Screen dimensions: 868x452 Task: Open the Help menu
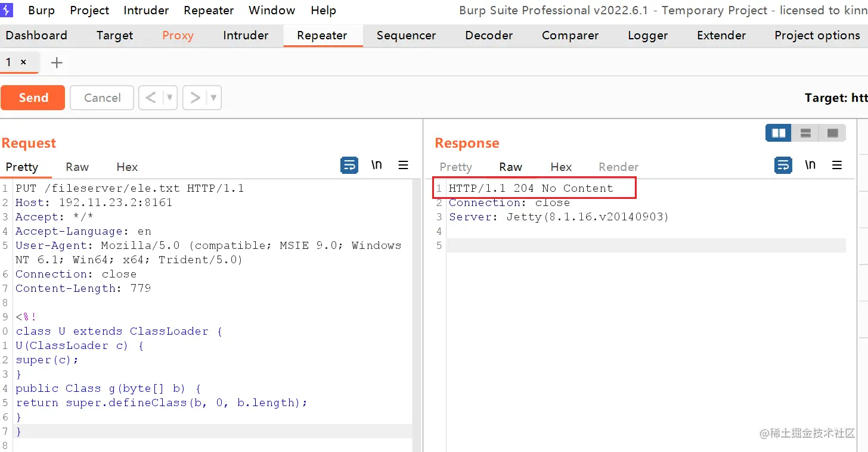pyautogui.click(x=324, y=10)
